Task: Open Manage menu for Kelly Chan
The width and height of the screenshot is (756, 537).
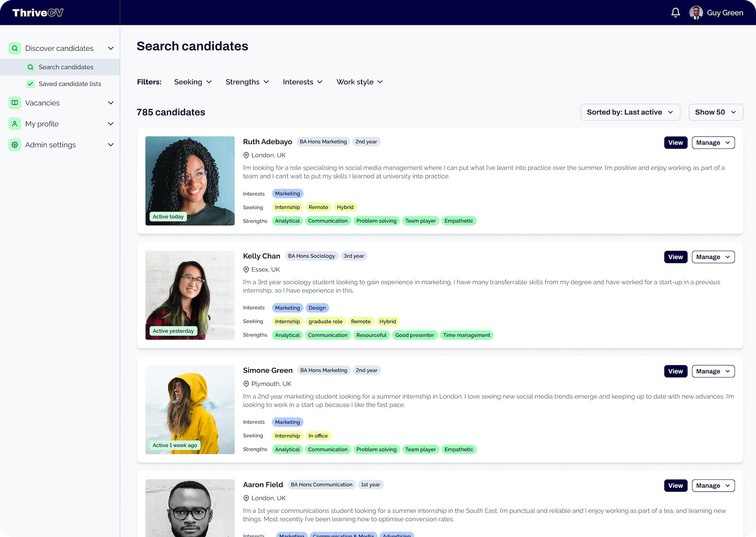Action: 713,257
